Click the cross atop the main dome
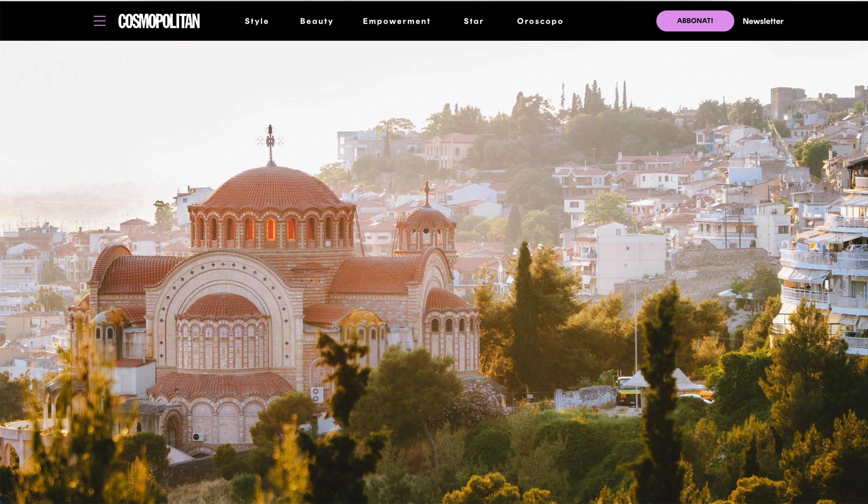The height and width of the screenshot is (504, 868). [x=270, y=141]
